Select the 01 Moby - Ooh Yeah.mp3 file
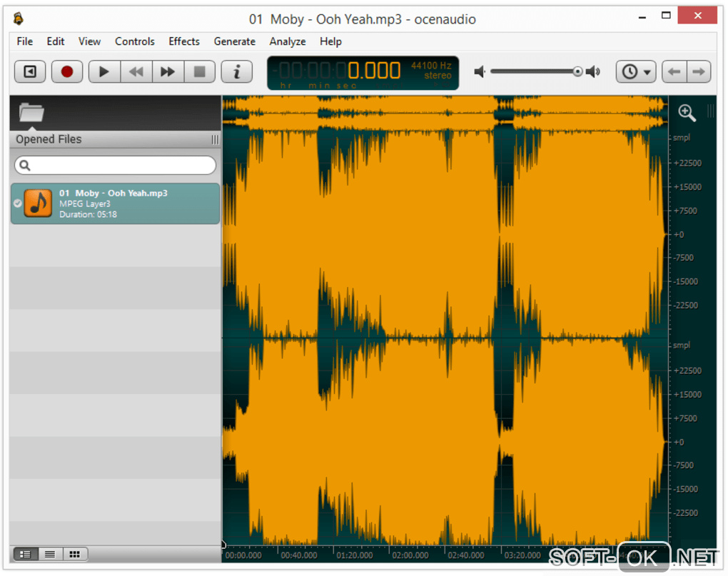Viewport: 728px width, 576px height. click(x=115, y=203)
